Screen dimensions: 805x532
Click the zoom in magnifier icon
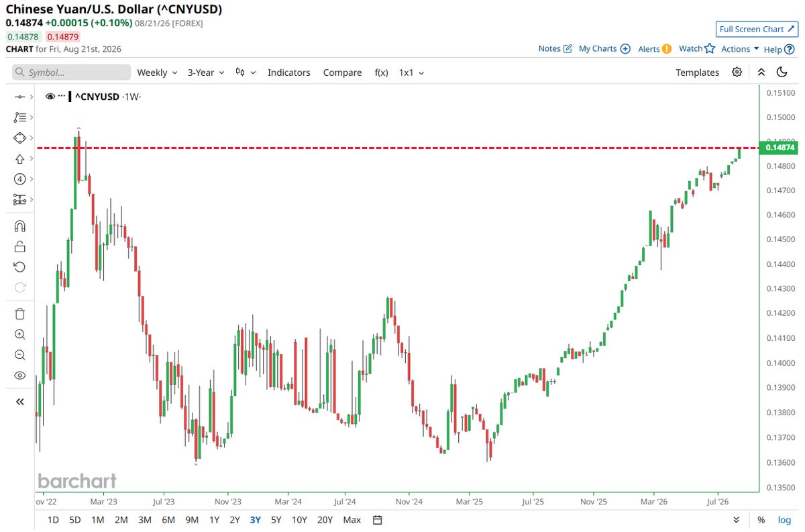coord(19,334)
